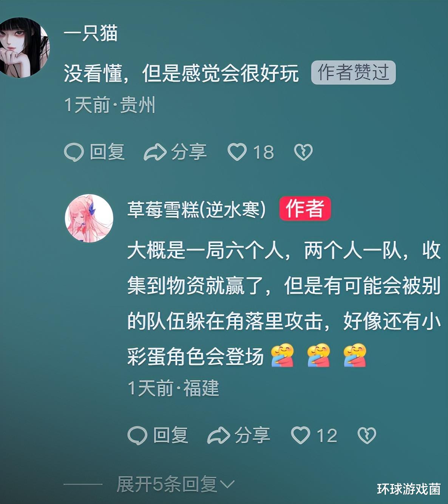Image resolution: width=448 pixels, height=504 pixels.
Task: Open username 草莓雪糕(逆水寒)
Action: pyautogui.click(x=196, y=209)
